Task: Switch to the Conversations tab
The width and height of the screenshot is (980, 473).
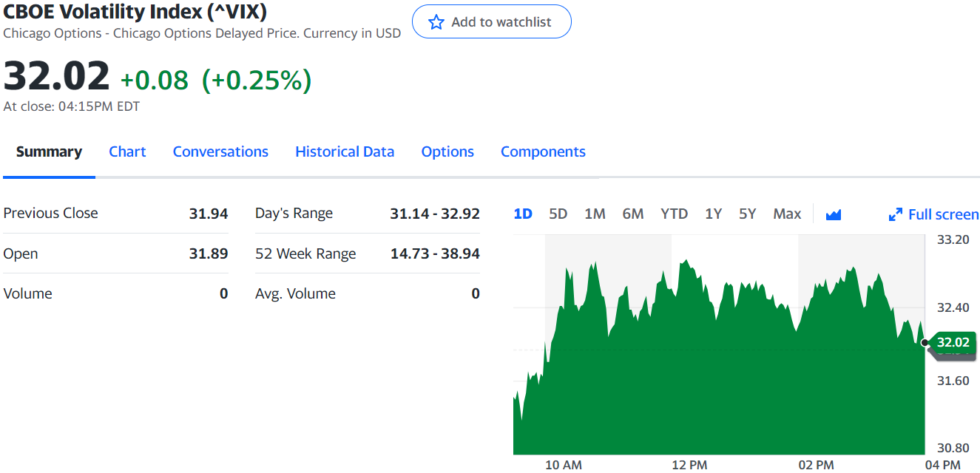Action: (220, 152)
